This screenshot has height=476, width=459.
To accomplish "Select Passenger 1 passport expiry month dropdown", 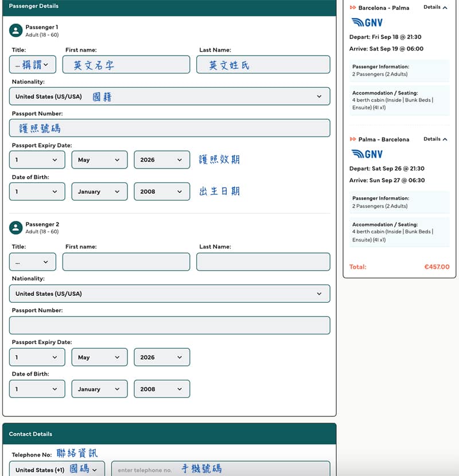I will [x=99, y=160].
